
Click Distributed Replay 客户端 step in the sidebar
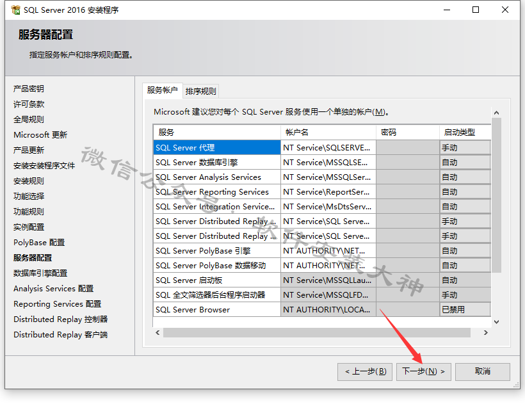[x=61, y=335]
